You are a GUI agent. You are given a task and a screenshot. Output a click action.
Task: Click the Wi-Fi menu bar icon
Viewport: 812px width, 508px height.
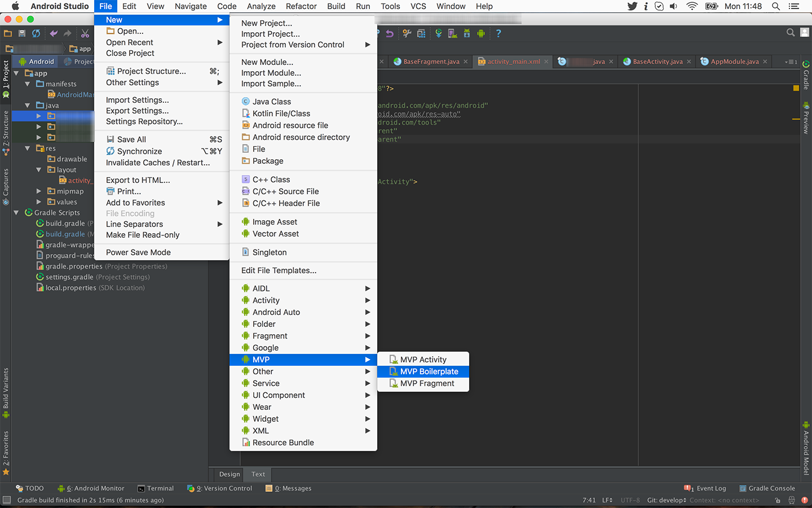[x=692, y=6]
